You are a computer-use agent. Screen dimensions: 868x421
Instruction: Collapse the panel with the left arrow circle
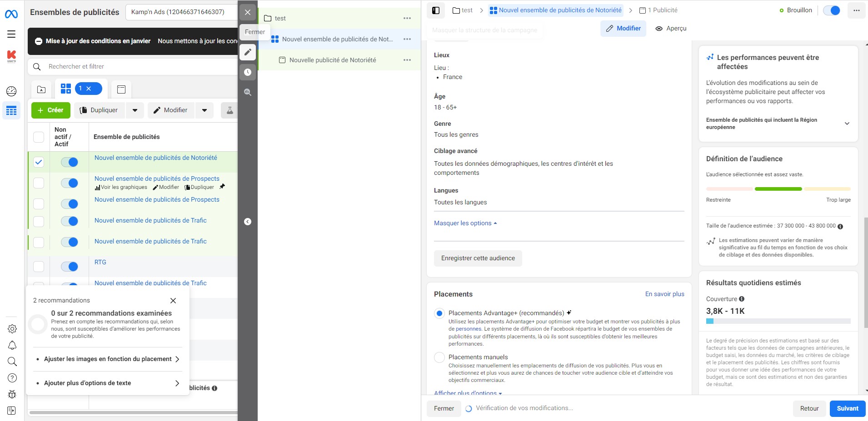point(248,222)
